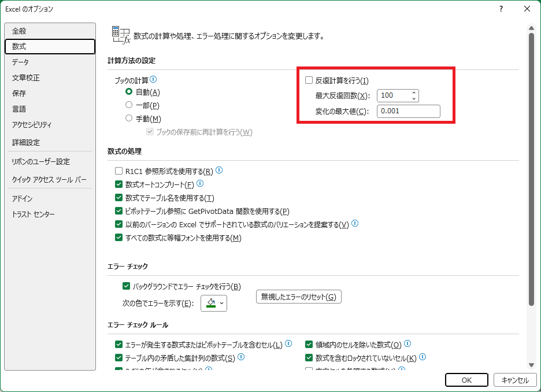Uncheck 数式オートコンプリート checkbox
Viewport: 541px width, 392px height.
[118, 184]
